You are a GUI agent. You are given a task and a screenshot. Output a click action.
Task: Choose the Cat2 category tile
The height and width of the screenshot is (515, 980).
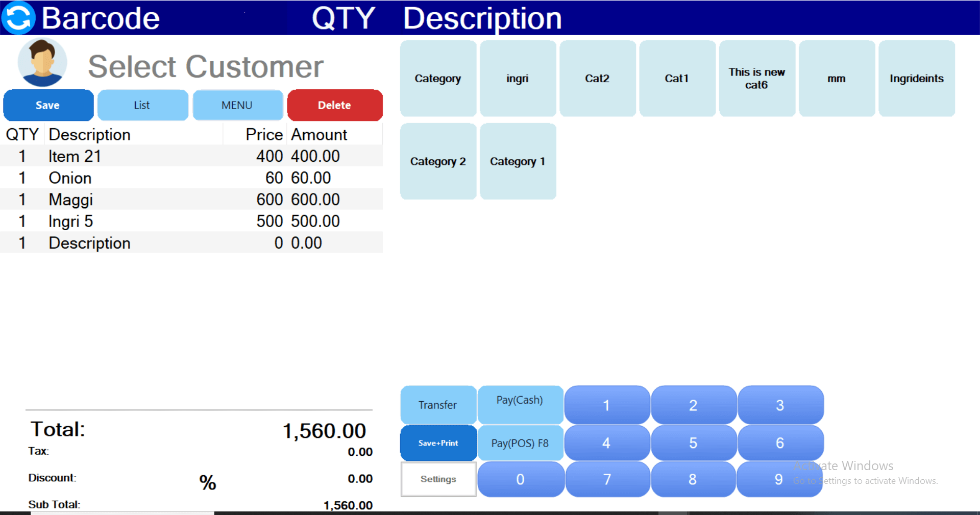(597, 79)
